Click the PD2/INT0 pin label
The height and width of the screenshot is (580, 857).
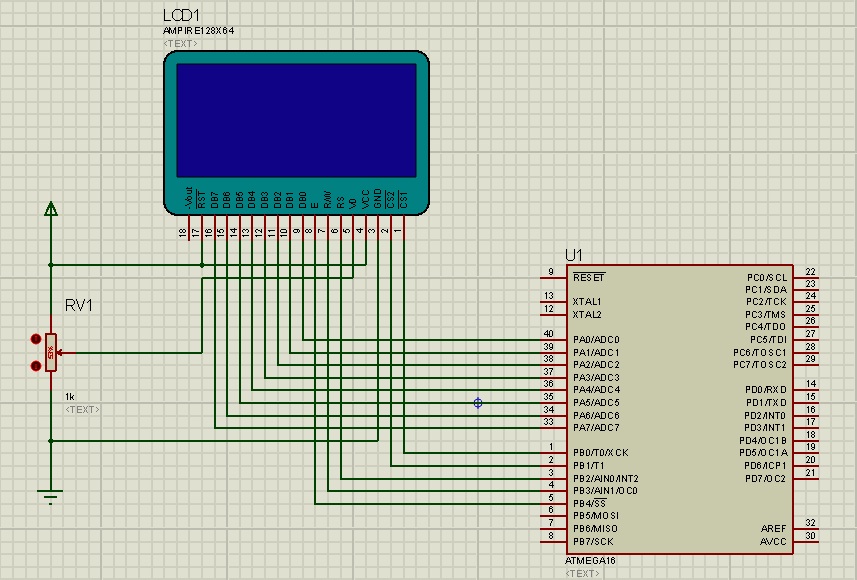coord(765,415)
